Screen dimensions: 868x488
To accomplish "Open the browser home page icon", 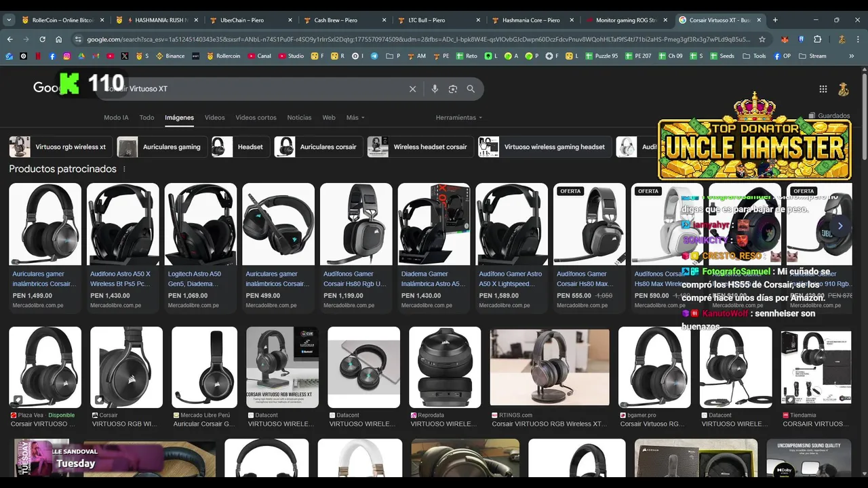I will click(x=58, y=39).
